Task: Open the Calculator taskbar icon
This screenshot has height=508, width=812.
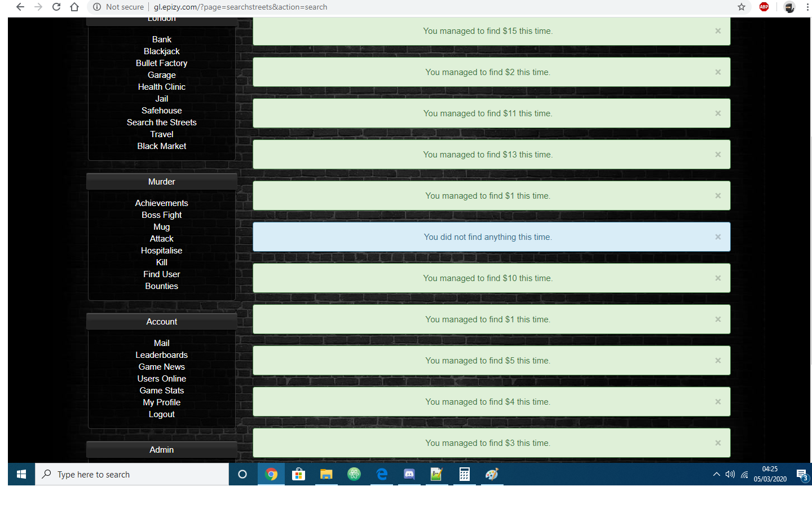Action: (464, 474)
